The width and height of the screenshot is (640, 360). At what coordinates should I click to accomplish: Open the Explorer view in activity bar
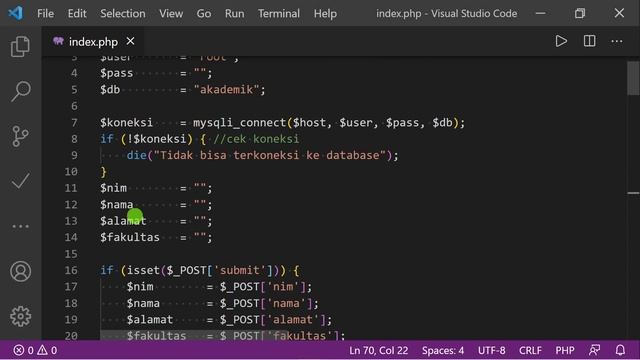(x=20, y=46)
